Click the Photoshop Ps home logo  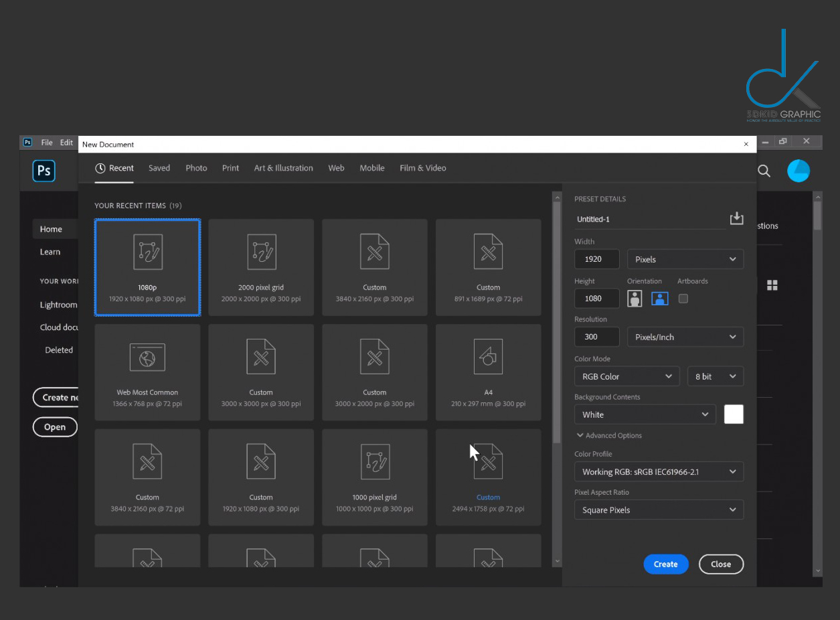(44, 171)
